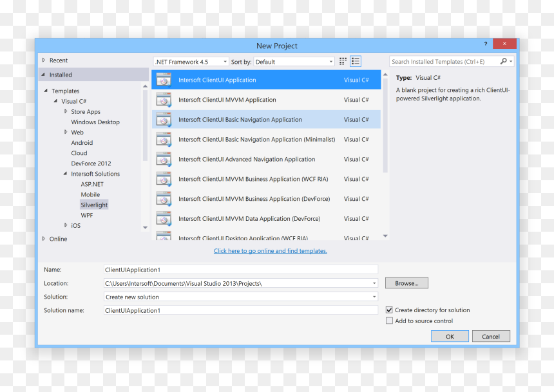
Task: Collapse the Intersoft Solutions node
Action: (x=65, y=173)
